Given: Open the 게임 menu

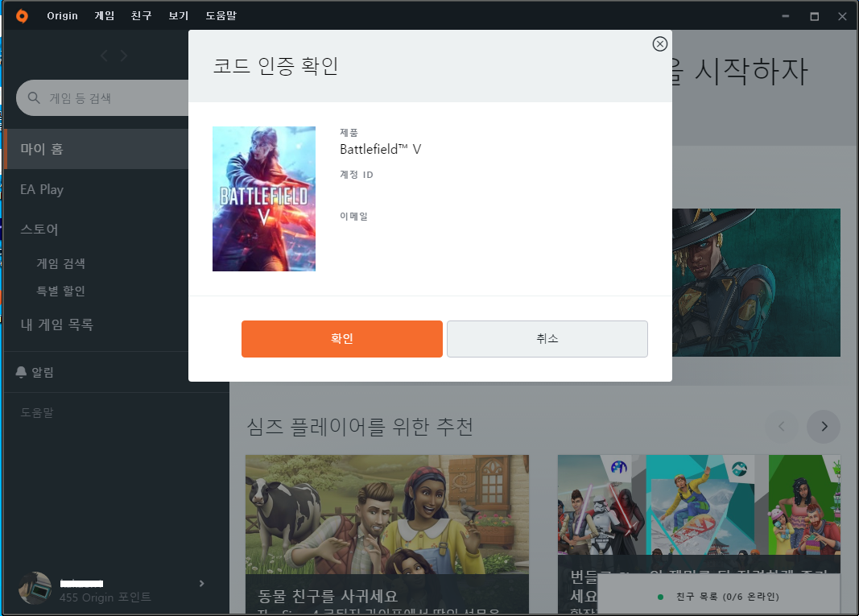Looking at the screenshot, I should pos(104,16).
